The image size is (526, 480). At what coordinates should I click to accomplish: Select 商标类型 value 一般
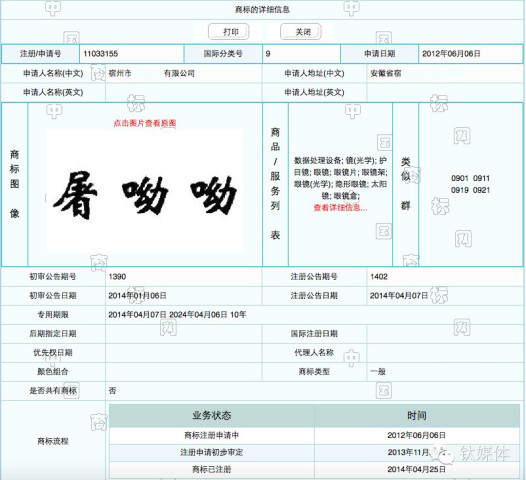[x=378, y=372]
